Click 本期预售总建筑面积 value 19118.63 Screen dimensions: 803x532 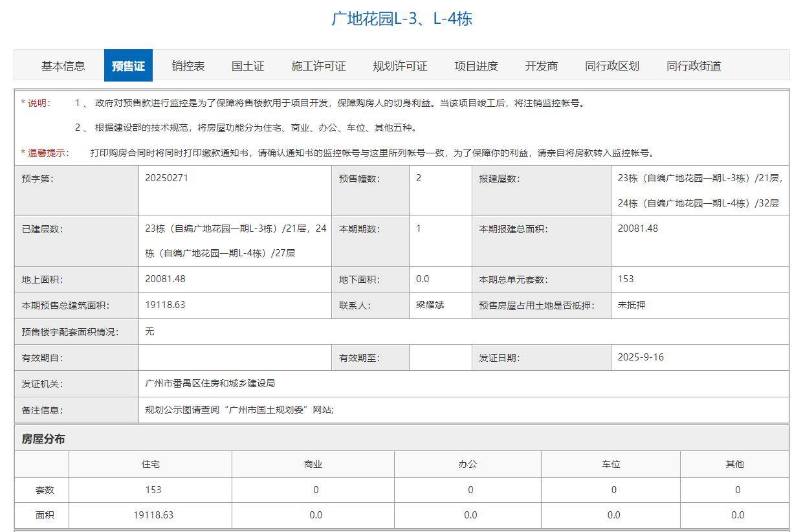coord(165,304)
